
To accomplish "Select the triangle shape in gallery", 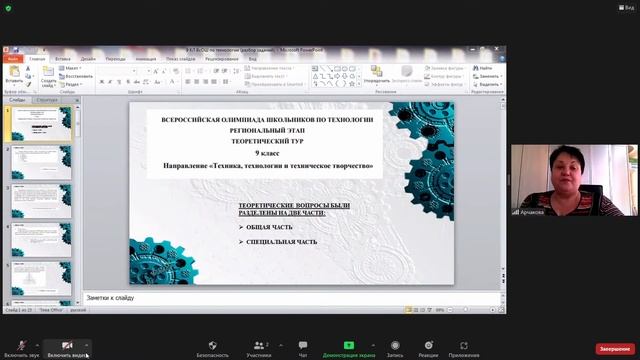I will [x=315, y=76].
